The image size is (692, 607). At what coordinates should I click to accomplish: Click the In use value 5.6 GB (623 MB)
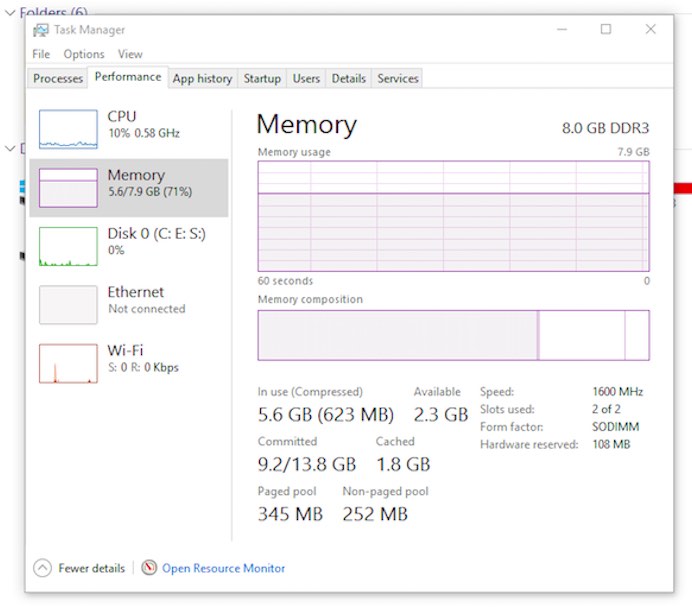point(326,415)
